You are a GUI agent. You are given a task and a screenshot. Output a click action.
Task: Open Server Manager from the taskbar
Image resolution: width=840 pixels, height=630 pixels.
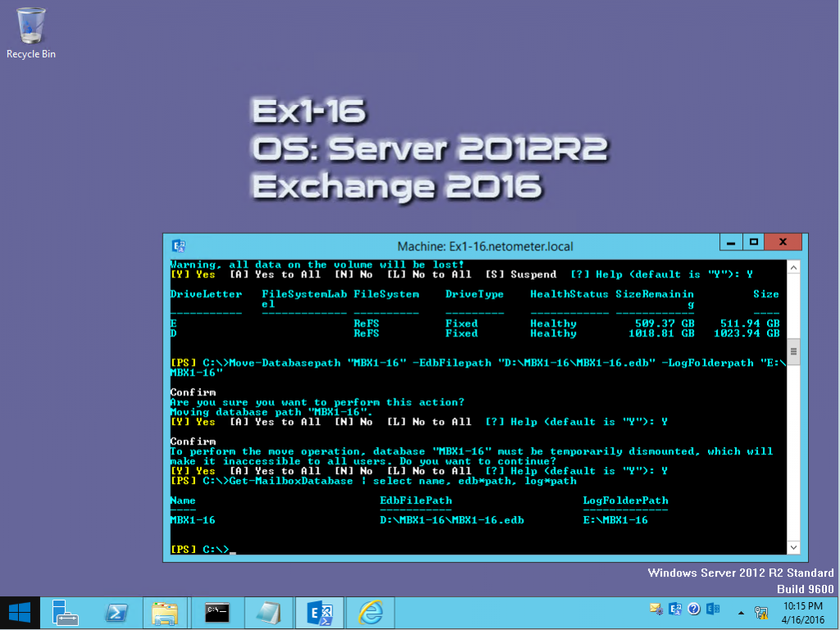tap(65, 612)
